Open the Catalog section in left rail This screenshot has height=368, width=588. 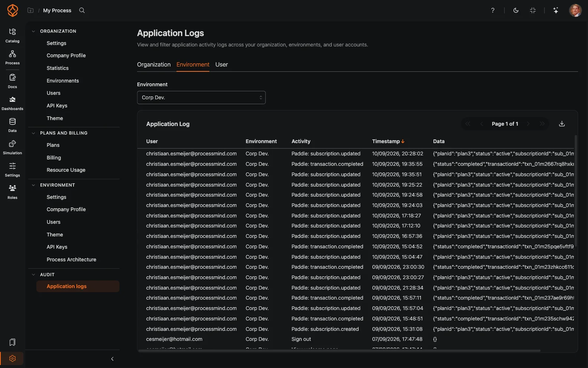[x=12, y=35]
